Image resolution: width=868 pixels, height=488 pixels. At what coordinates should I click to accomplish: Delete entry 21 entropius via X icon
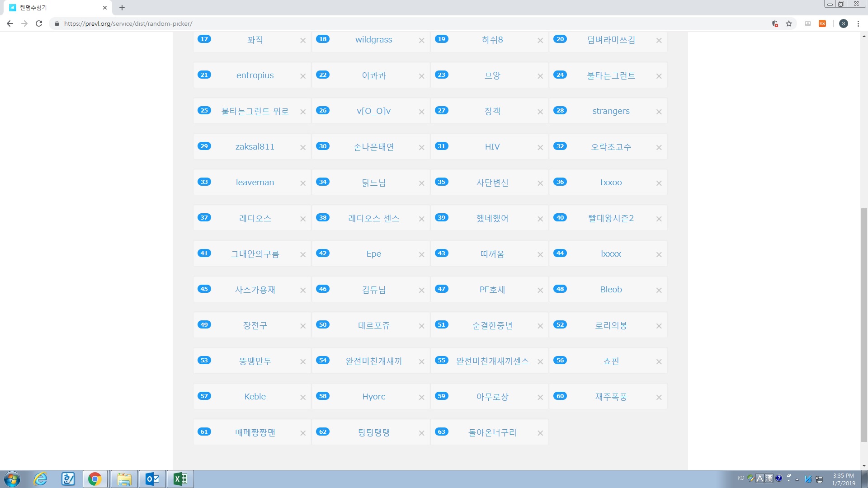coord(303,76)
